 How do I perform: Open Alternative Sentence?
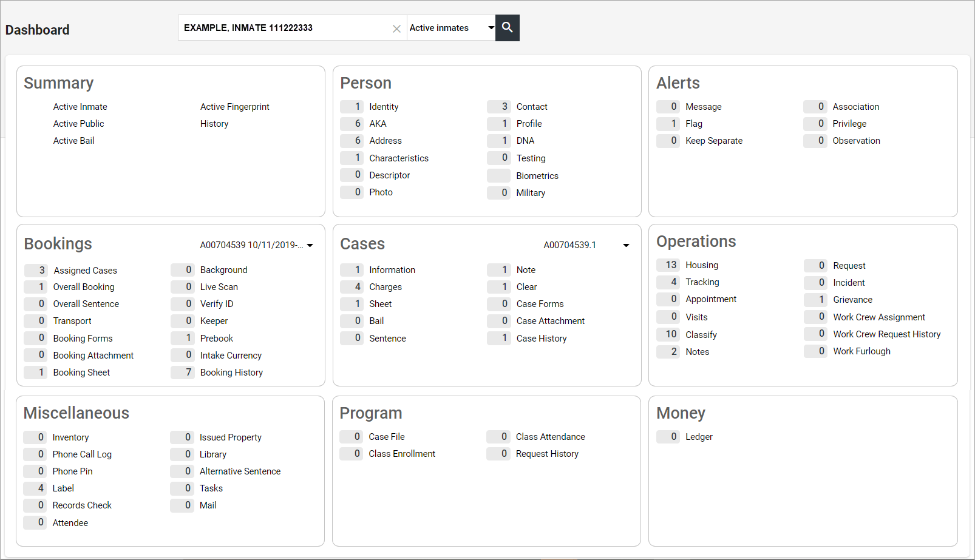[x=240, y=471]
